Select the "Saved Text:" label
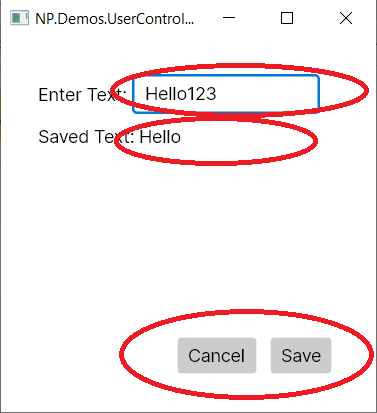The height and width of the screenshot is (413, 377). tap(86, 137)
